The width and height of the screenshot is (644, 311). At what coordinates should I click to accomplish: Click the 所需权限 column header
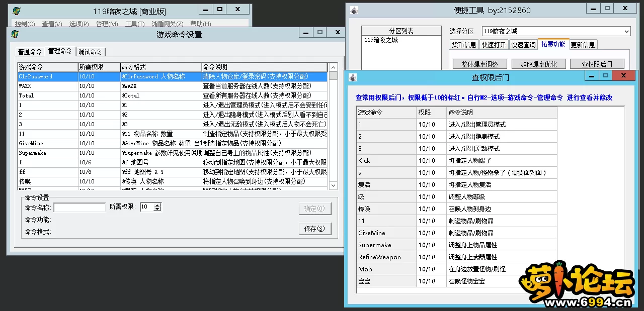click(99, 67)
